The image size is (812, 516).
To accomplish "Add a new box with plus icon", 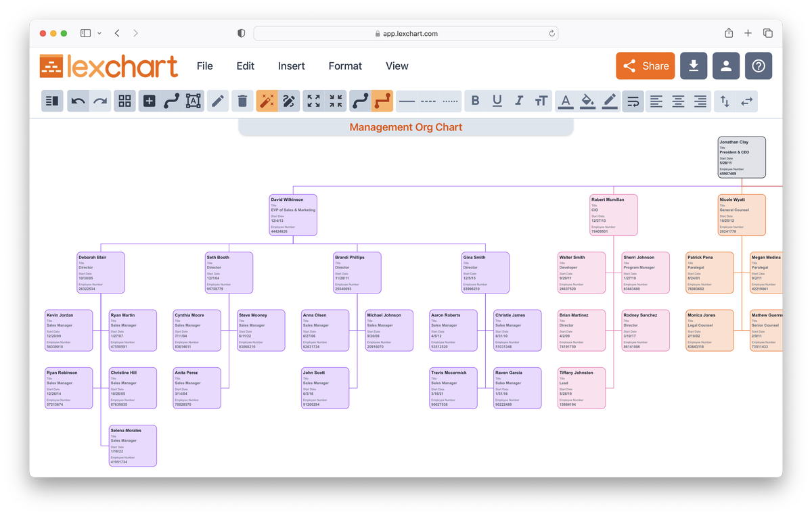I will tap(150, 101).
